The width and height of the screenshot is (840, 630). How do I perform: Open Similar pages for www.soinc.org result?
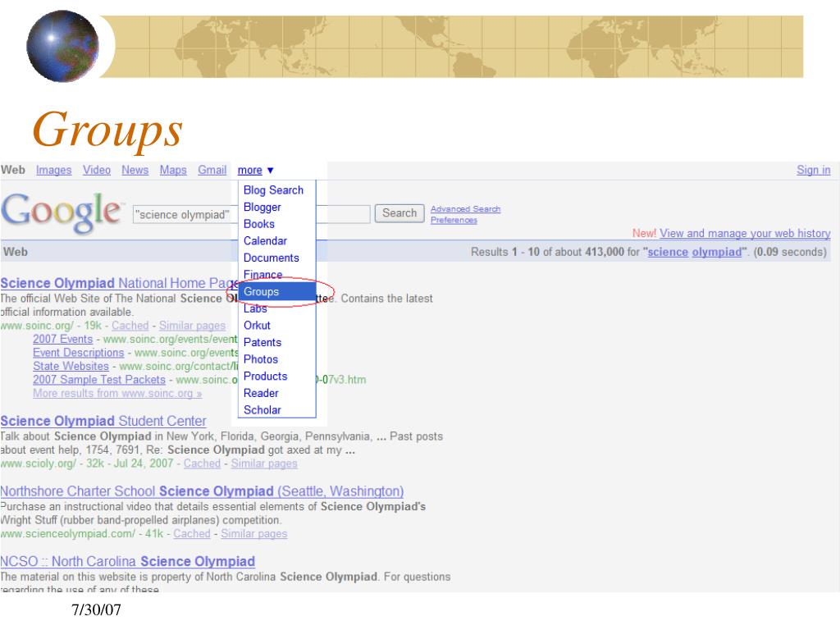point(192,325)
